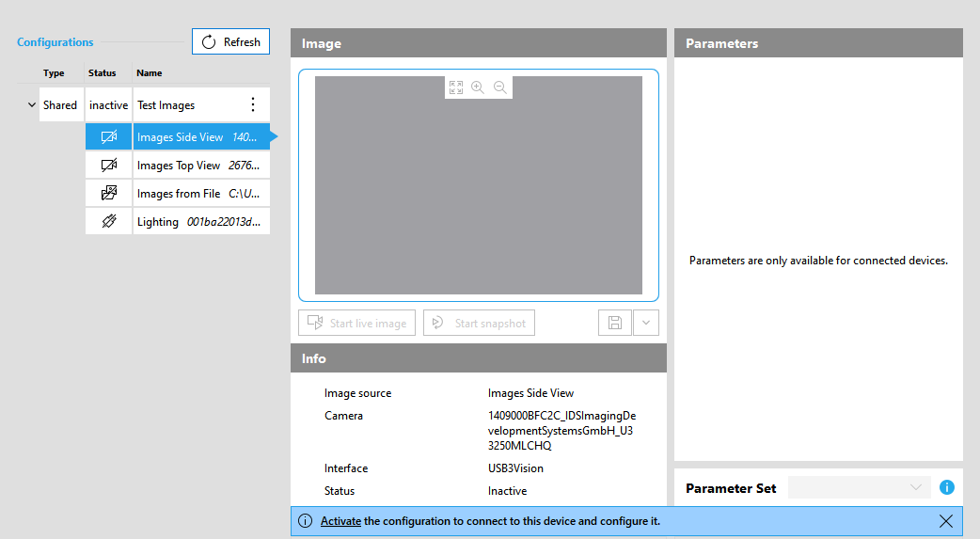
Task: Click Start snapshot button
Action: point(479,323)
